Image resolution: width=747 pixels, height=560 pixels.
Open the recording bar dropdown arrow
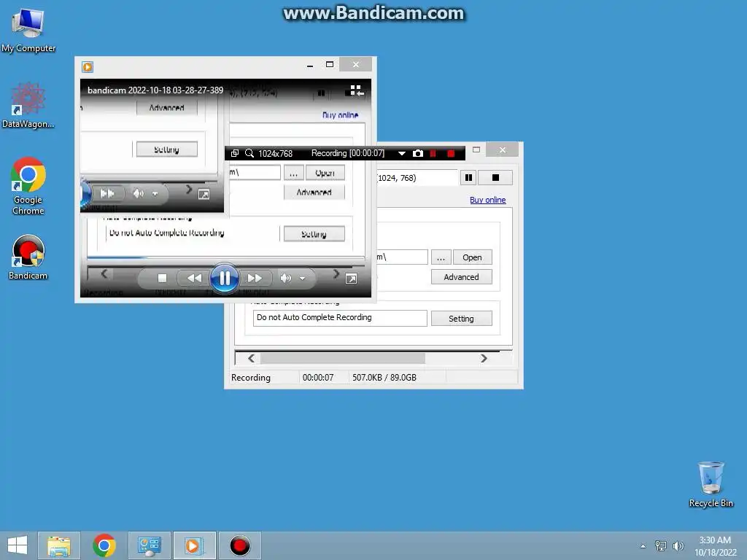(402, 154)
